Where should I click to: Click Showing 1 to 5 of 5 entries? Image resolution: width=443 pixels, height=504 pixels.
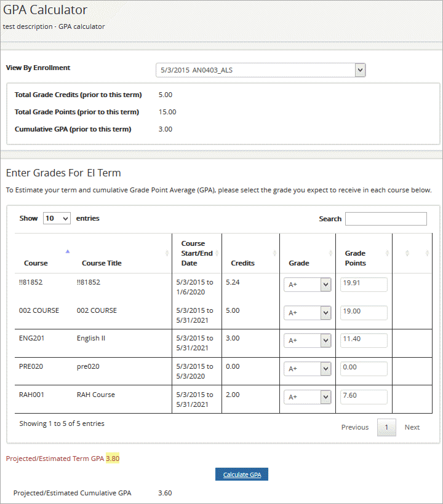coord(62,423)
